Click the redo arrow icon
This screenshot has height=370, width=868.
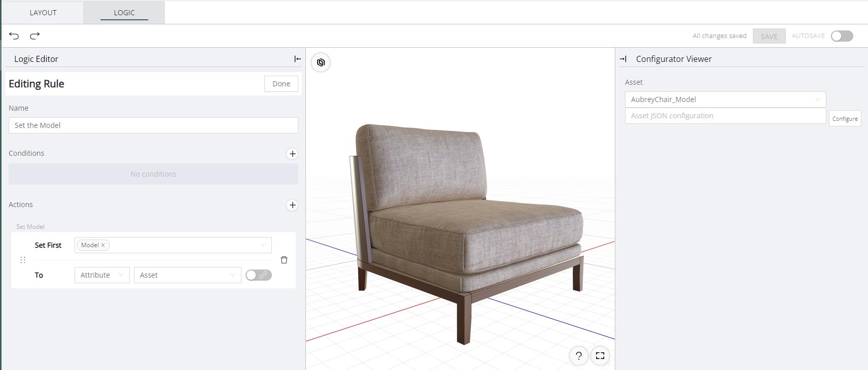(34, 36)
